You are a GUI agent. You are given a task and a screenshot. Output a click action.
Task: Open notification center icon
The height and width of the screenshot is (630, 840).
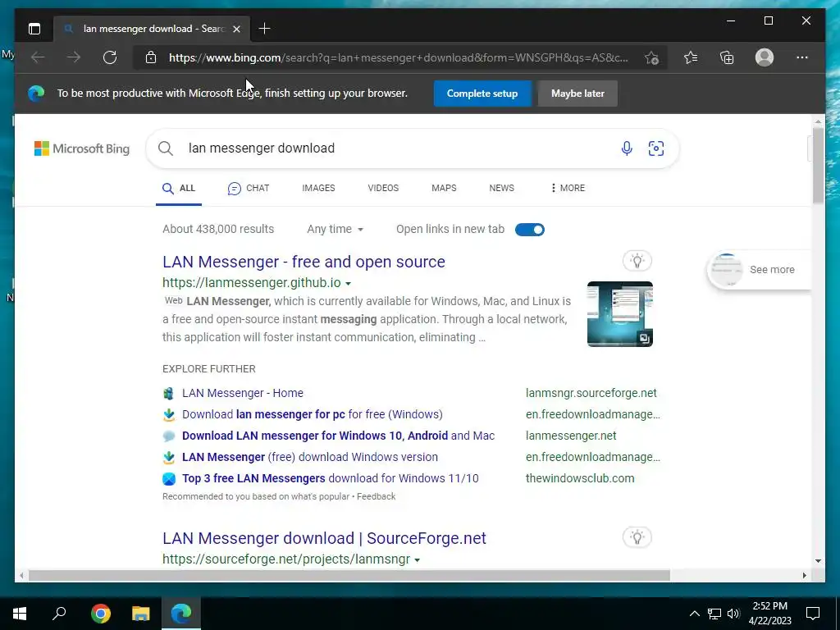pos(813,614)
